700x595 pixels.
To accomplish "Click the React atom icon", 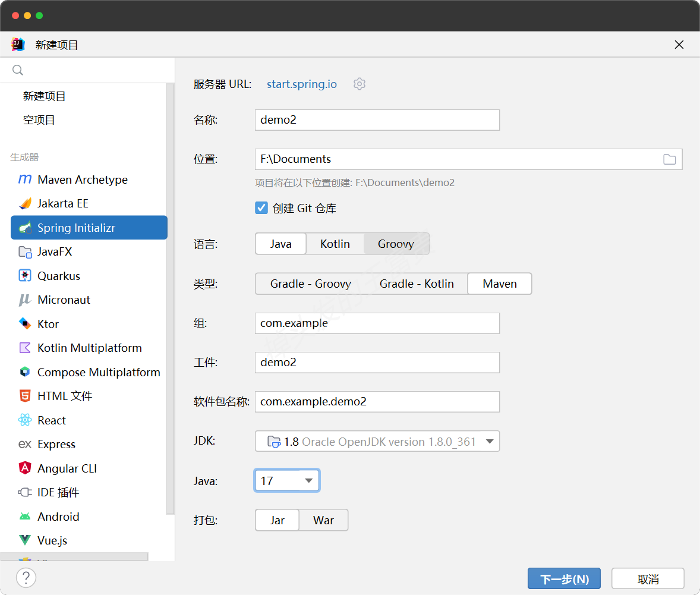I will [25, 420].
